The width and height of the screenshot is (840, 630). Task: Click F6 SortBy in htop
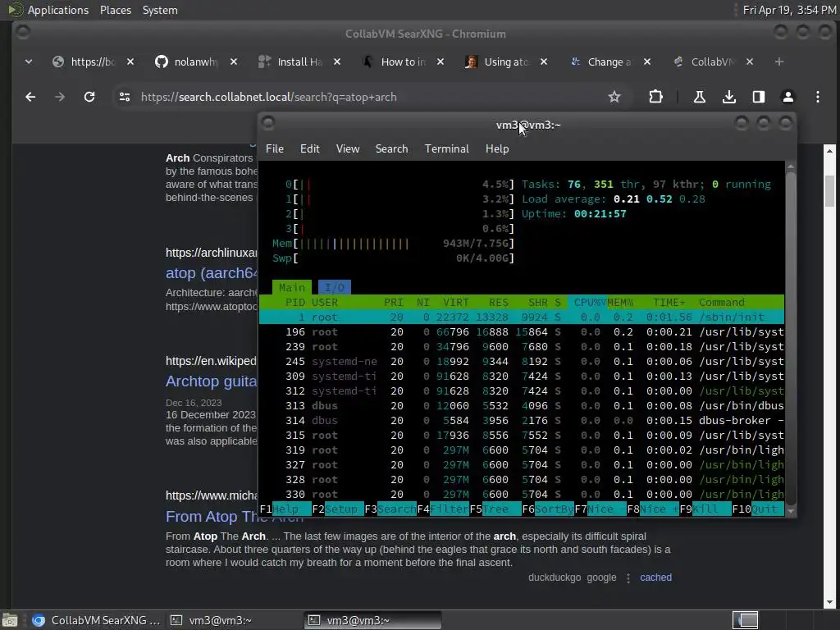548,509
